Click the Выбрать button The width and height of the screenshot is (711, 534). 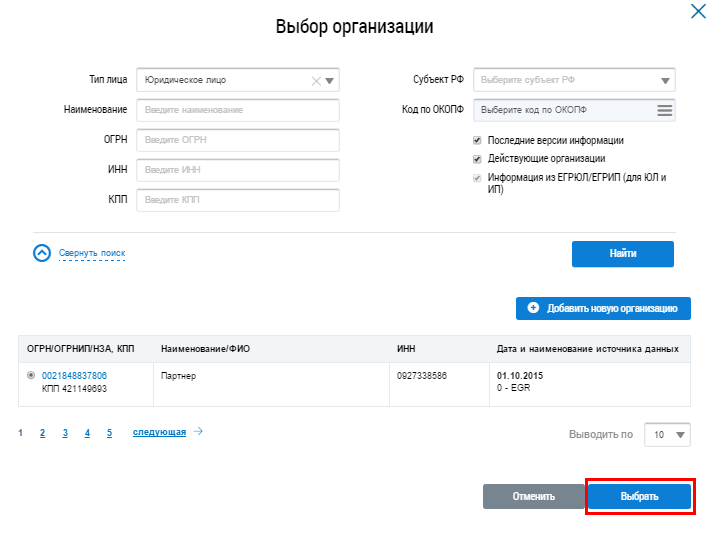639,496
